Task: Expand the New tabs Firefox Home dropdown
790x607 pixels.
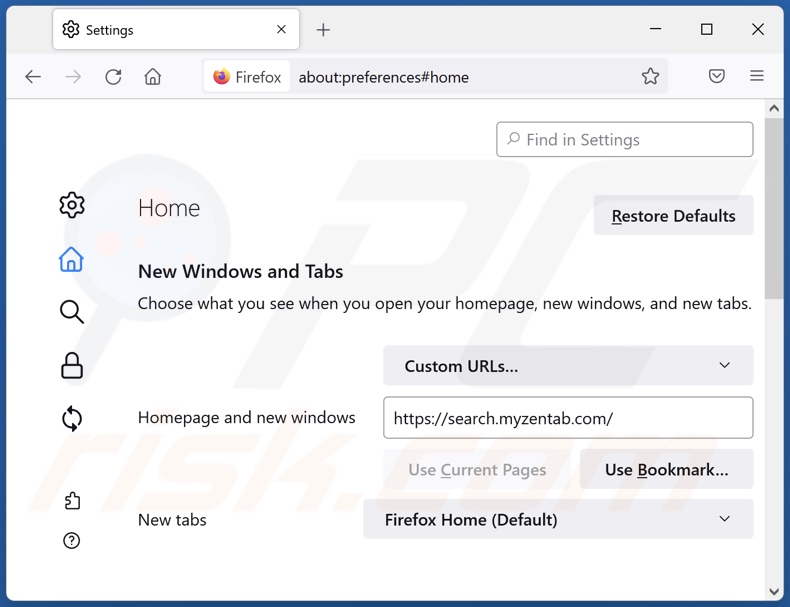Action: (x=557, y=520)
